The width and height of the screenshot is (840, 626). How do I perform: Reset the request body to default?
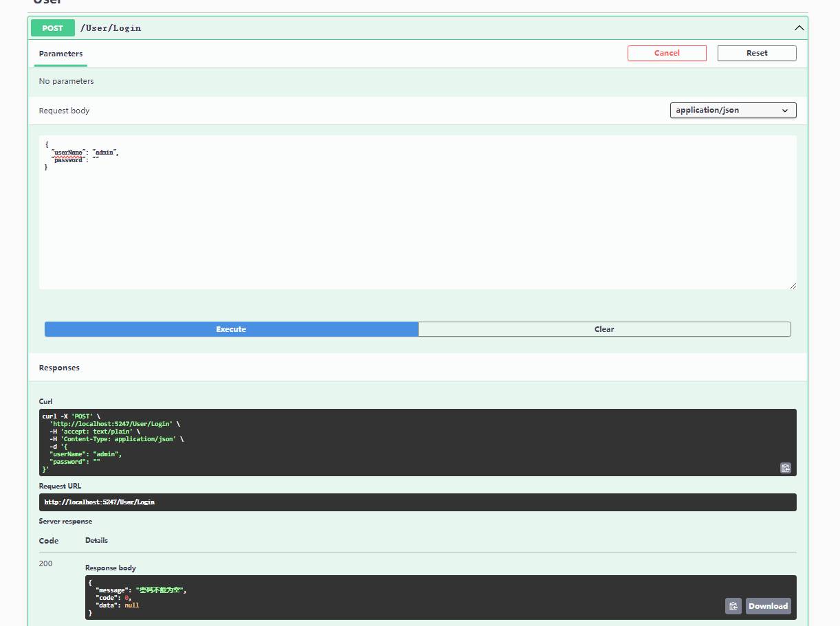click(x=756, y=53)
